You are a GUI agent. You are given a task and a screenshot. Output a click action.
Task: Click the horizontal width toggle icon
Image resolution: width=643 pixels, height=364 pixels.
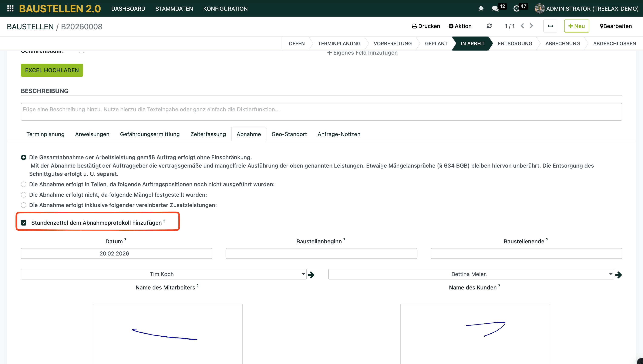point(550,26)
